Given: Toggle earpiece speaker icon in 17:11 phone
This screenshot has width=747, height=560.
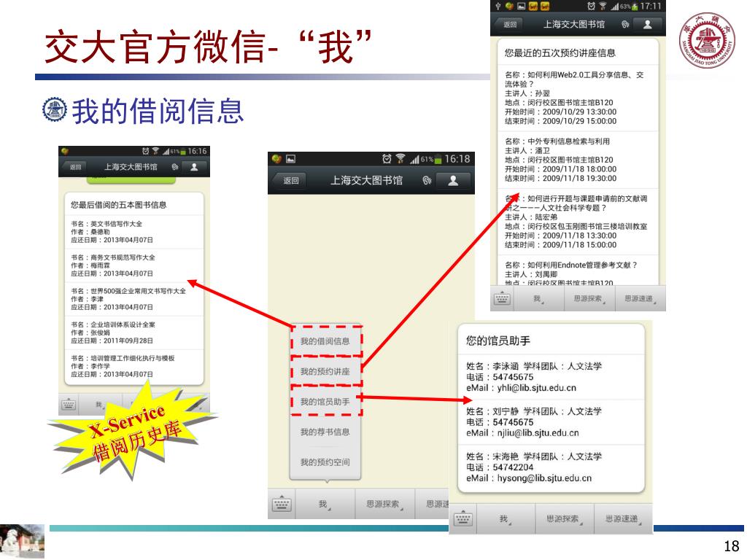Looking at the screenshot, I should [x=625, y=24].
